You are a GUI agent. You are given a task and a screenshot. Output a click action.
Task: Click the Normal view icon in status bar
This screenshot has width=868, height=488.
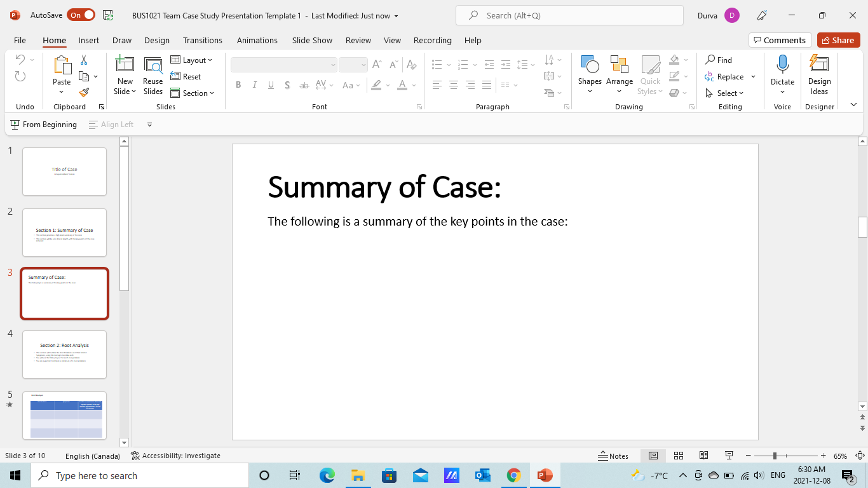(x=653, y=456)
